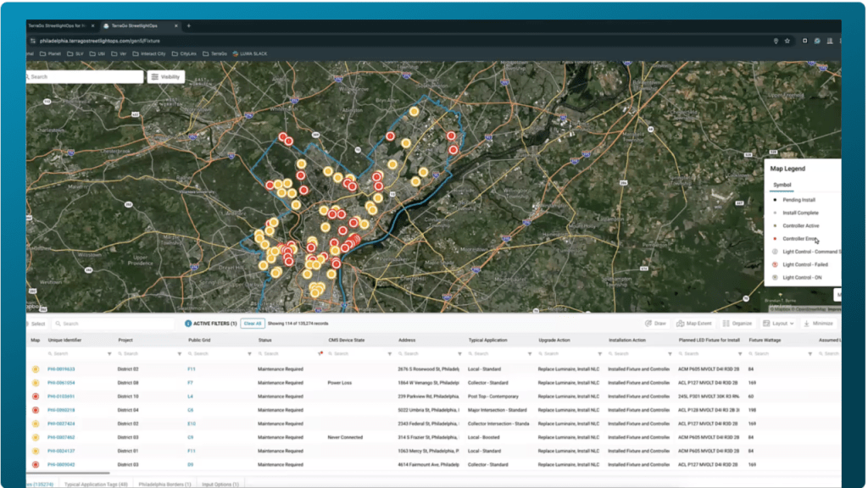Switch to Philadelphia Borders tab

(x=163, y=484)
